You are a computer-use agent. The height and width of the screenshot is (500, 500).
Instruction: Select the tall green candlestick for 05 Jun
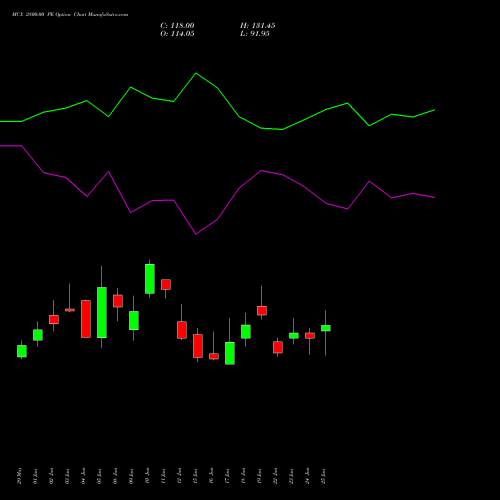point(102,312)
